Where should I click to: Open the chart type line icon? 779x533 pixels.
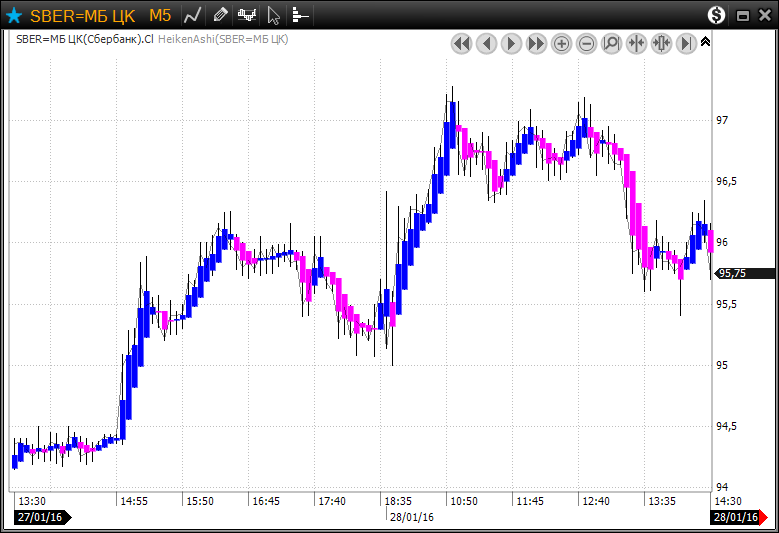[193, 15]
